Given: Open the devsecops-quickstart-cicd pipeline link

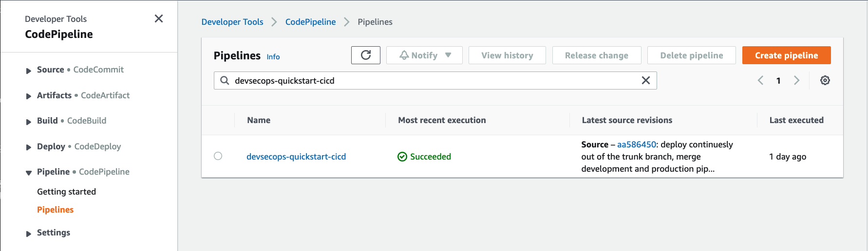Looking at the screenshot, I should [296, 157].
